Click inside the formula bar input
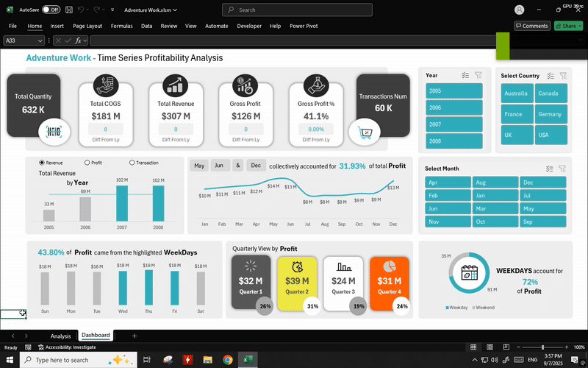Image resolution: width=588 pixels, height=368 pixels. coord(293,40)
